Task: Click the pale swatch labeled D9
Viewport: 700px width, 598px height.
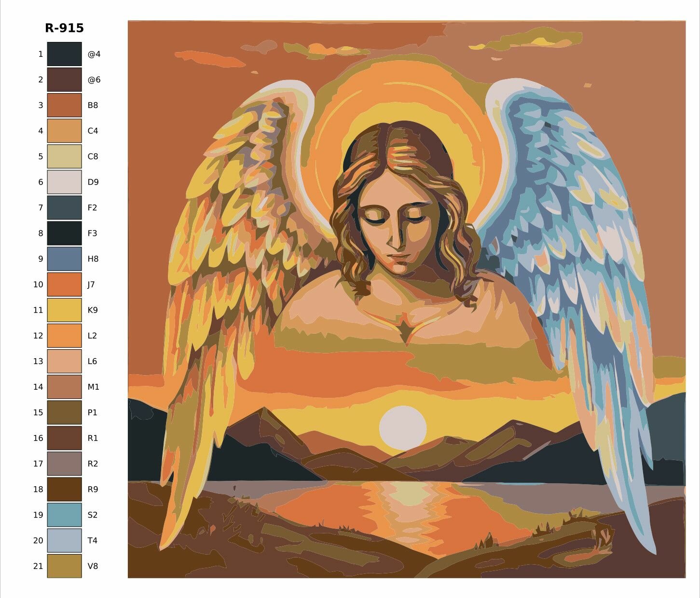Action: 64,182
